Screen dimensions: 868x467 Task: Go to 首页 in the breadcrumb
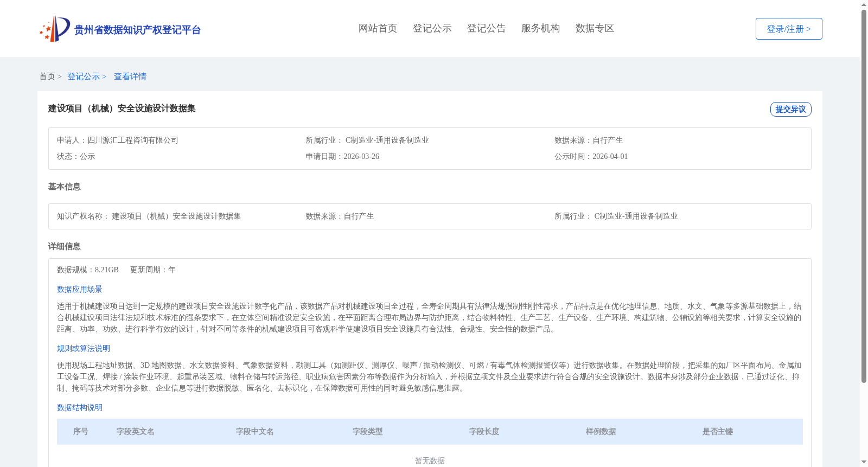pos(47,76)
